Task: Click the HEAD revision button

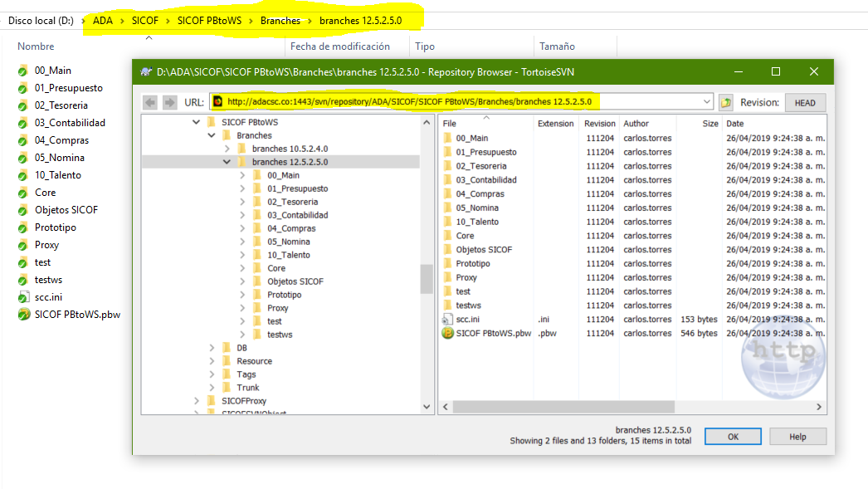Action: pyautogui.click(x=805, y=103)
